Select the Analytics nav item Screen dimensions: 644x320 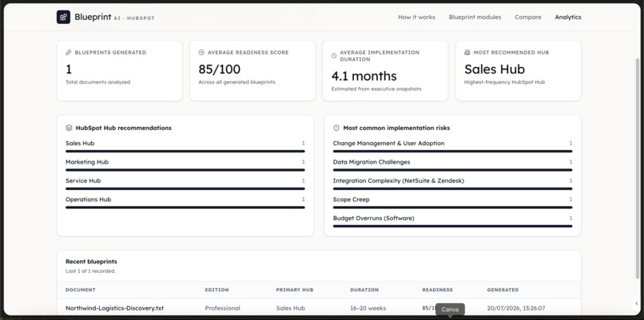(x=568, y=18)
